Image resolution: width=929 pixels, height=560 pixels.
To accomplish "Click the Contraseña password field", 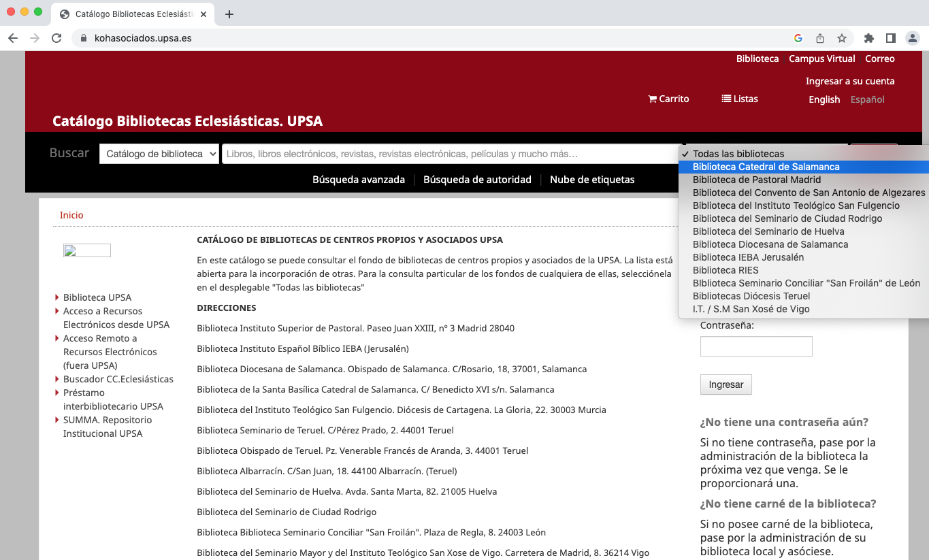I will click(x=756, y=346).
